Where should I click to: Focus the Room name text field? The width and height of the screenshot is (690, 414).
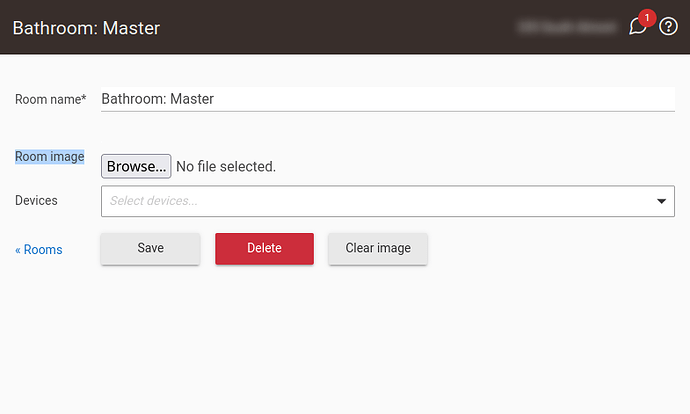(388, 99)
